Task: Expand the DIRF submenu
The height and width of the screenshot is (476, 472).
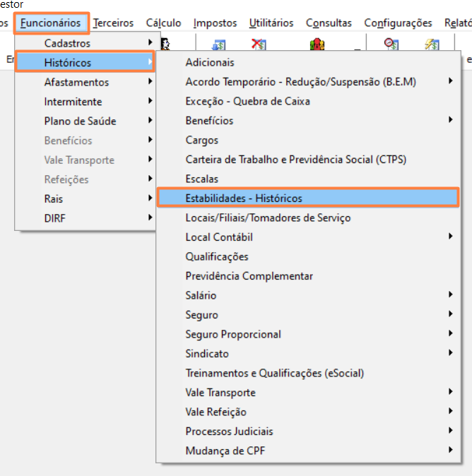Action: coord(57,218)
